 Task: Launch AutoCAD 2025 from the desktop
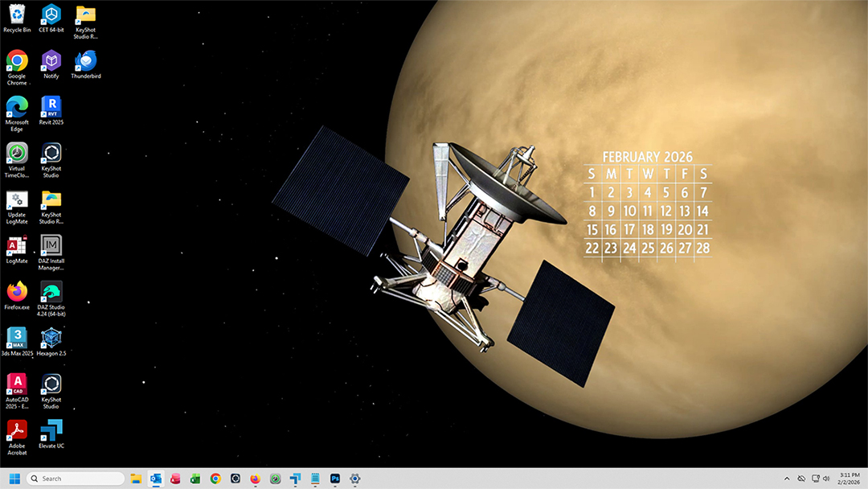17,384
